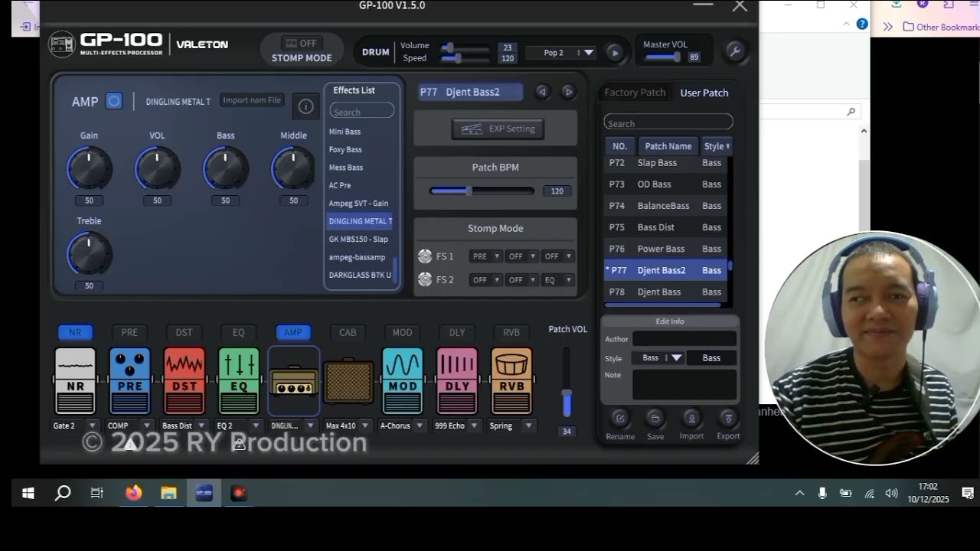Viewport: 980px width, 551px height.
Task: Open the wrench settings icon
Action: pyautogui.click(x=734, y=51)
